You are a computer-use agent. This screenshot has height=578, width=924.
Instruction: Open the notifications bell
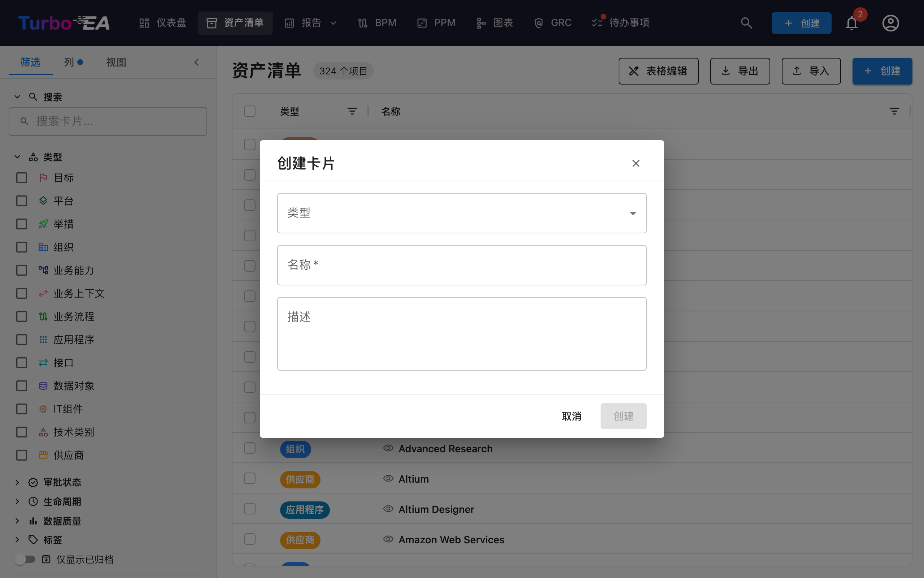[852, 23]
